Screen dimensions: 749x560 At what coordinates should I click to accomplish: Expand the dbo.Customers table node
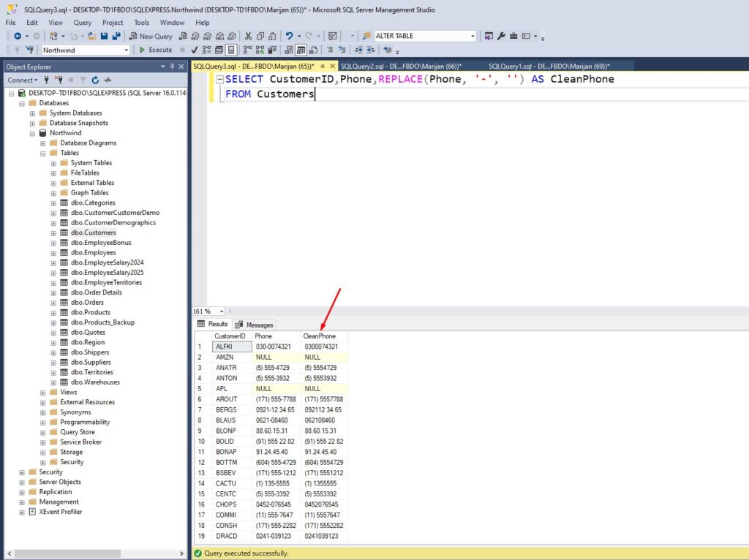[x=53, y=233]
